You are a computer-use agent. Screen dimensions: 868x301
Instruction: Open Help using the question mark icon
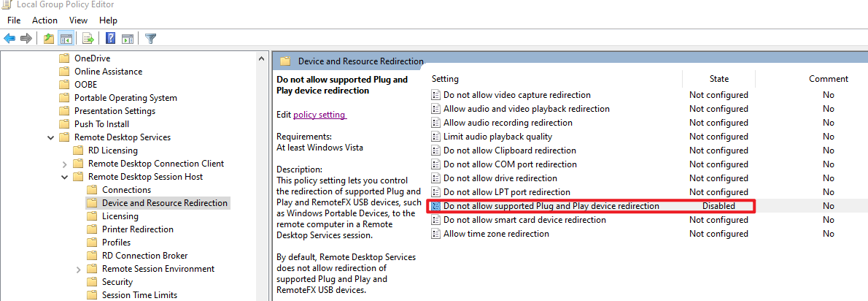[x=110, y=39]
